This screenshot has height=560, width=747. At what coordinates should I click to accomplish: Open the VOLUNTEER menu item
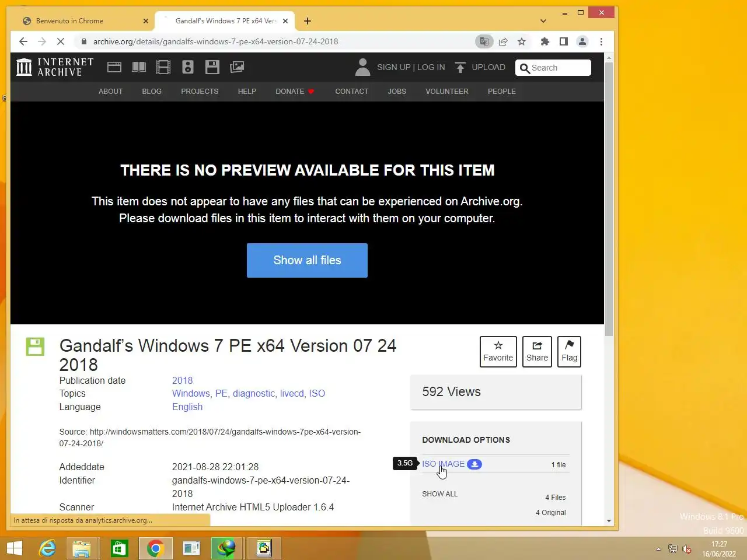tap(447, 92)
